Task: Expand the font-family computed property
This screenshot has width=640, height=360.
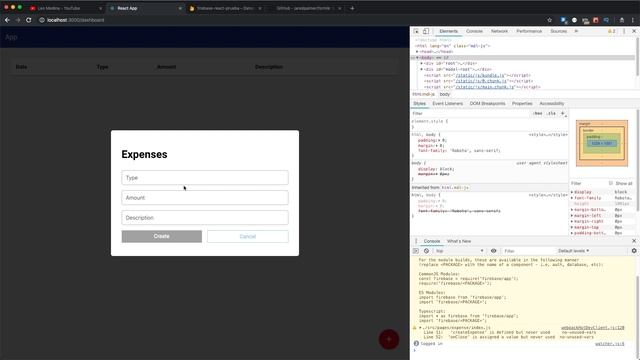Action: pyautogui.click(x=572, y=198)
